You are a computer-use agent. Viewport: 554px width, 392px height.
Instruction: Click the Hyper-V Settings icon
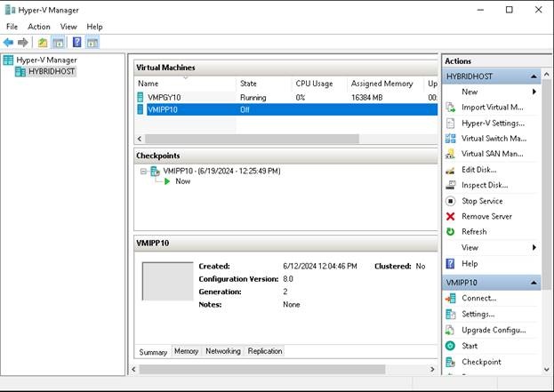point(451,123)
